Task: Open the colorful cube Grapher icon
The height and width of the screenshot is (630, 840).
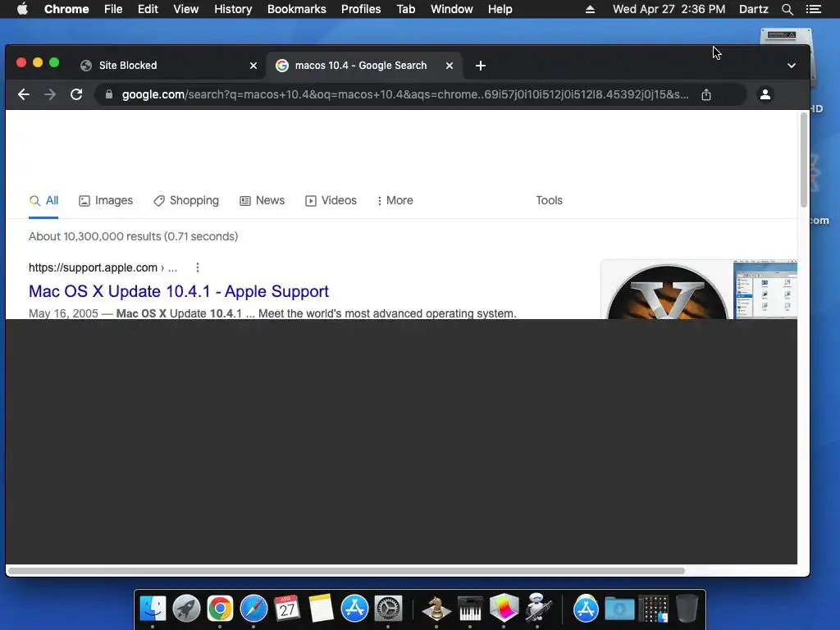Action: (x=504, y=608)
